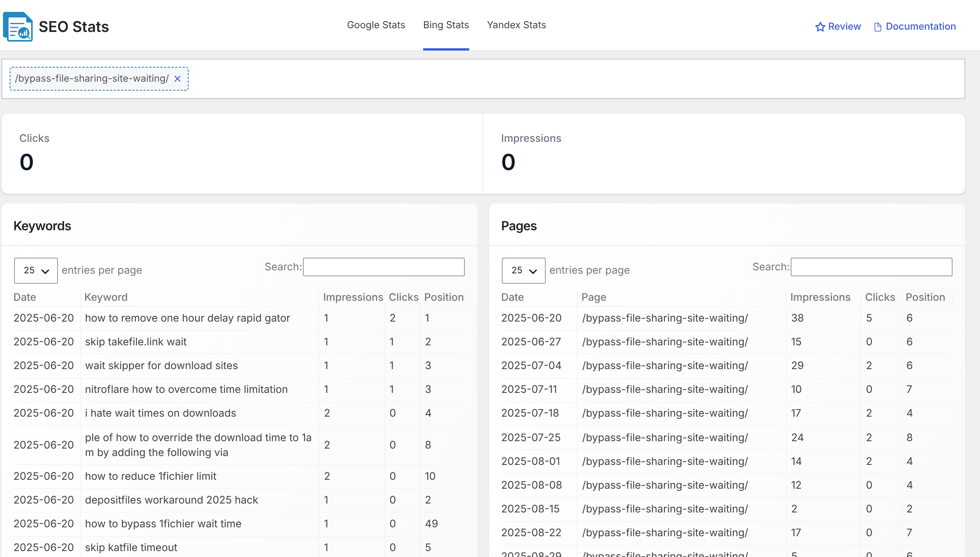Focus the Keywords table search field

[383, 267]
